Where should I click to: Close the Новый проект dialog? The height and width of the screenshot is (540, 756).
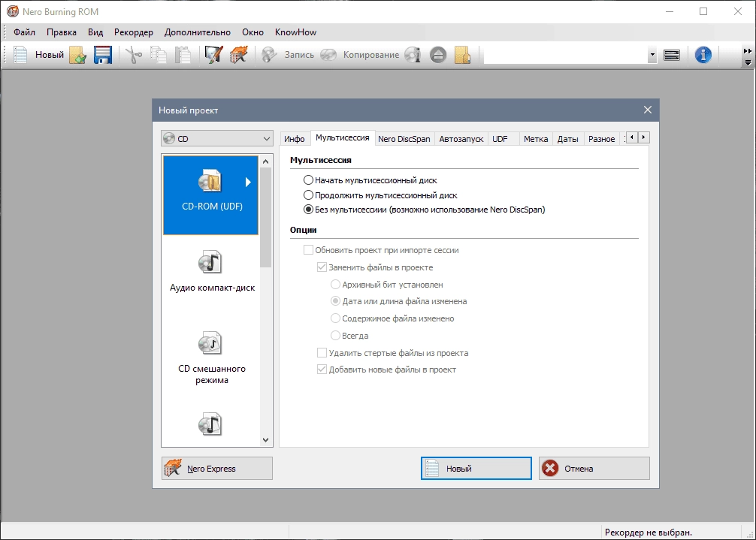click(x=648, y=110)
